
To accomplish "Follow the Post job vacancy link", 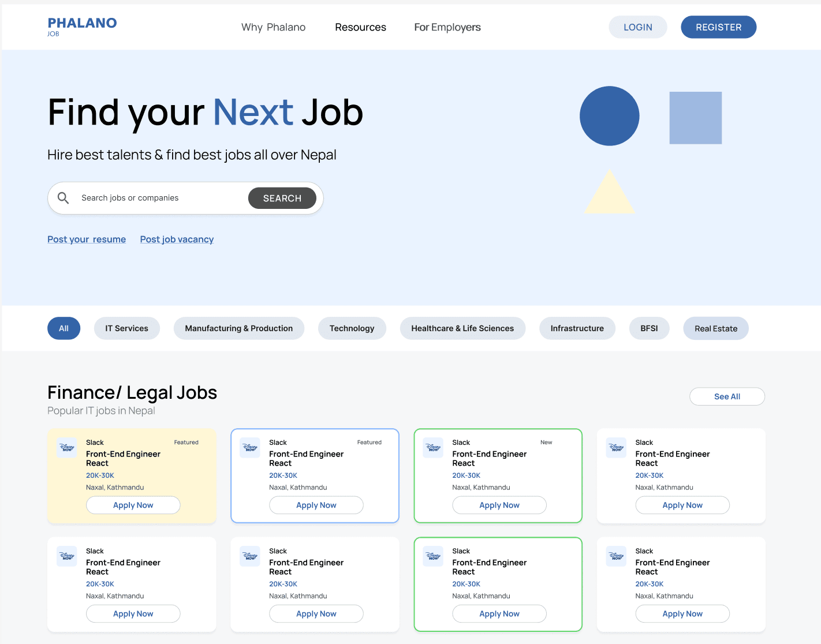I will coord(177,239).
